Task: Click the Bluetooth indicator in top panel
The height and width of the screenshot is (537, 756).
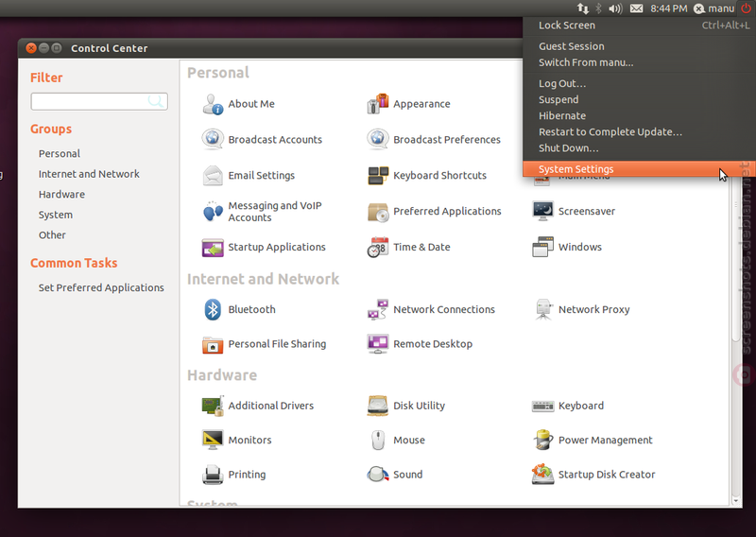Action: 598,9
